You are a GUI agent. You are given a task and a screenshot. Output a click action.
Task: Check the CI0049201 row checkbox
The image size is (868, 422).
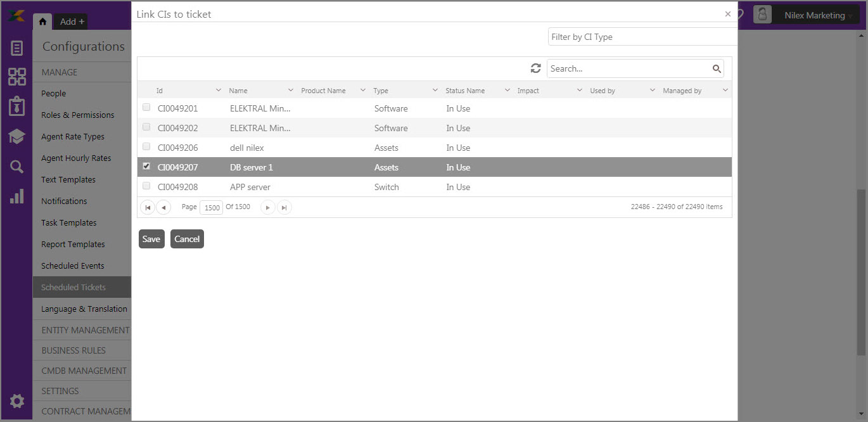tap(146, 107)
